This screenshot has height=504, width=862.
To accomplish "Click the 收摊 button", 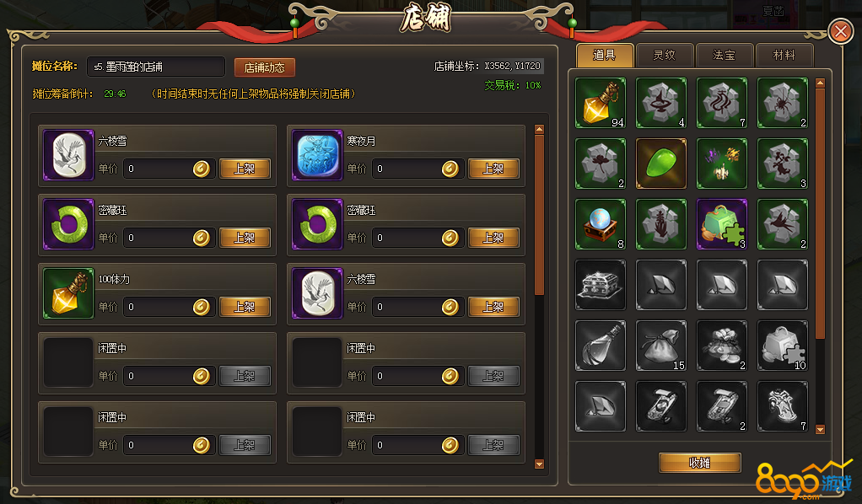I will point(700,463).
